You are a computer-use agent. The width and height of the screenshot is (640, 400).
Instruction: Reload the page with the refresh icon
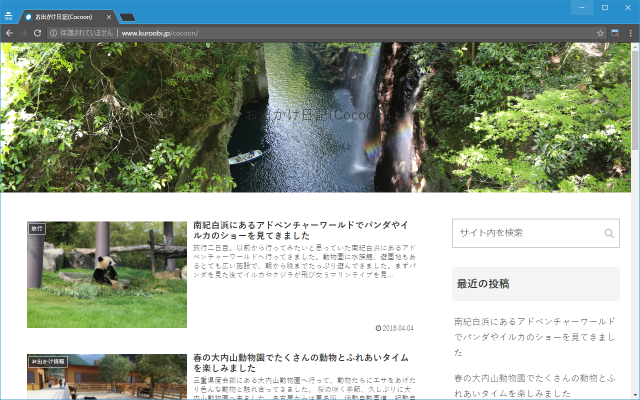coord(37,33)
